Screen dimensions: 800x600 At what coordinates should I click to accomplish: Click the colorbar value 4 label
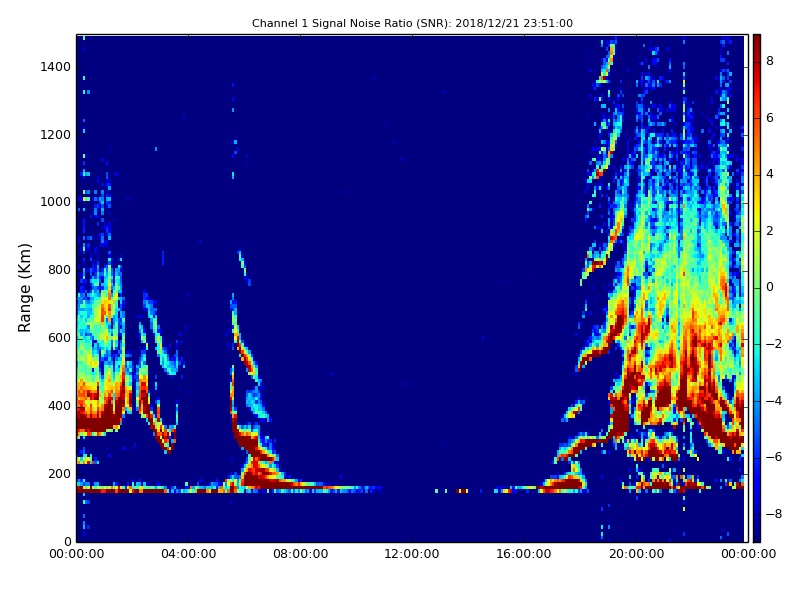(770, 174)
